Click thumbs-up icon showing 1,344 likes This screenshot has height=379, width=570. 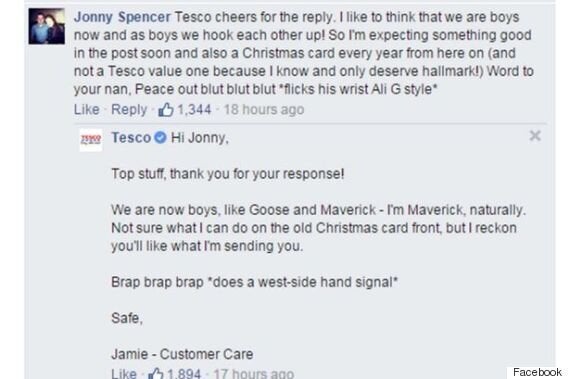pyautogui.click(x=166, y=109)
